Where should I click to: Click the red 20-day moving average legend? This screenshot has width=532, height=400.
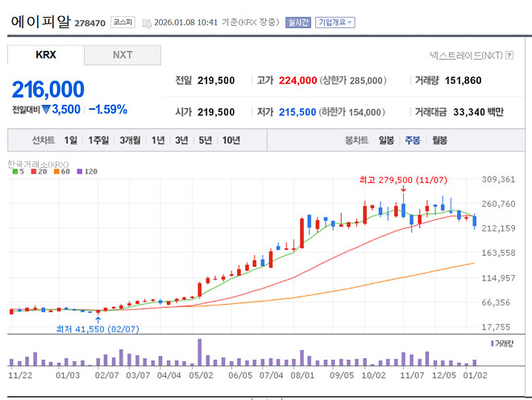pos(35,172)
